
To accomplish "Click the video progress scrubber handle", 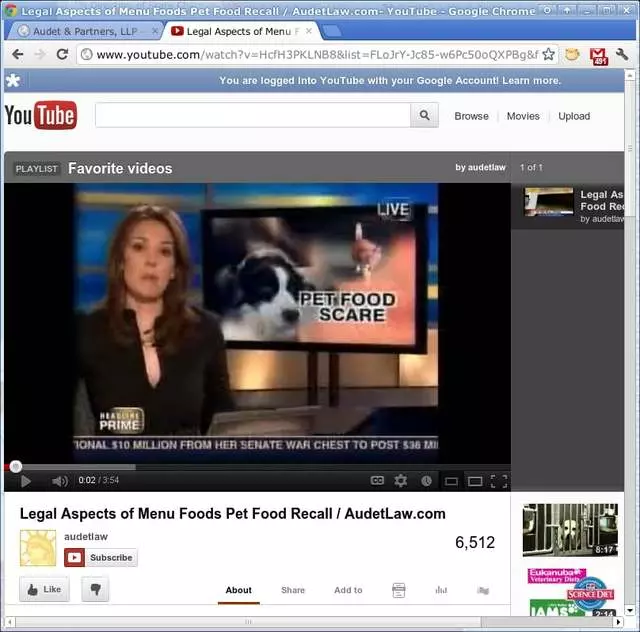I will point(16,466).
